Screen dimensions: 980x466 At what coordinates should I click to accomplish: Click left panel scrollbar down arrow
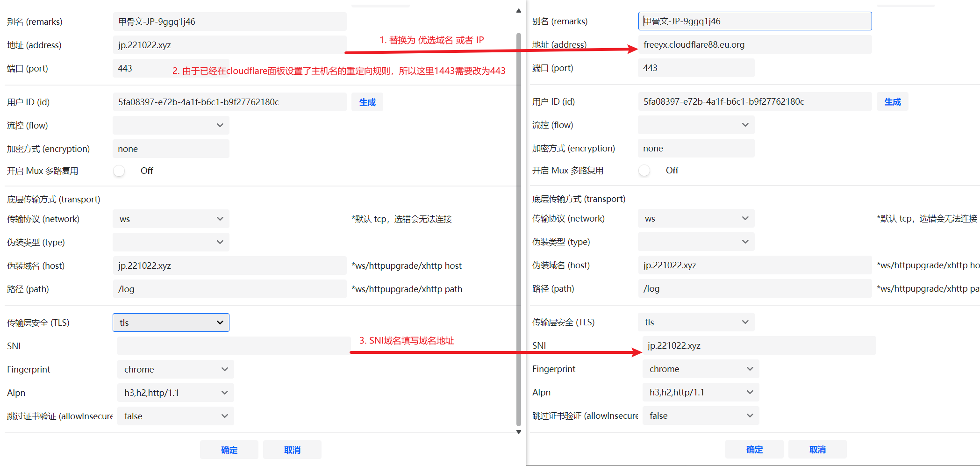[x=518, y=432]
